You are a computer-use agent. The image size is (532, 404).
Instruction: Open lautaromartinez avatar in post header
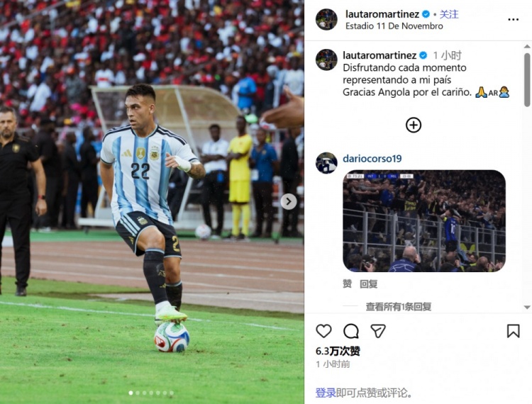[326, 19]
